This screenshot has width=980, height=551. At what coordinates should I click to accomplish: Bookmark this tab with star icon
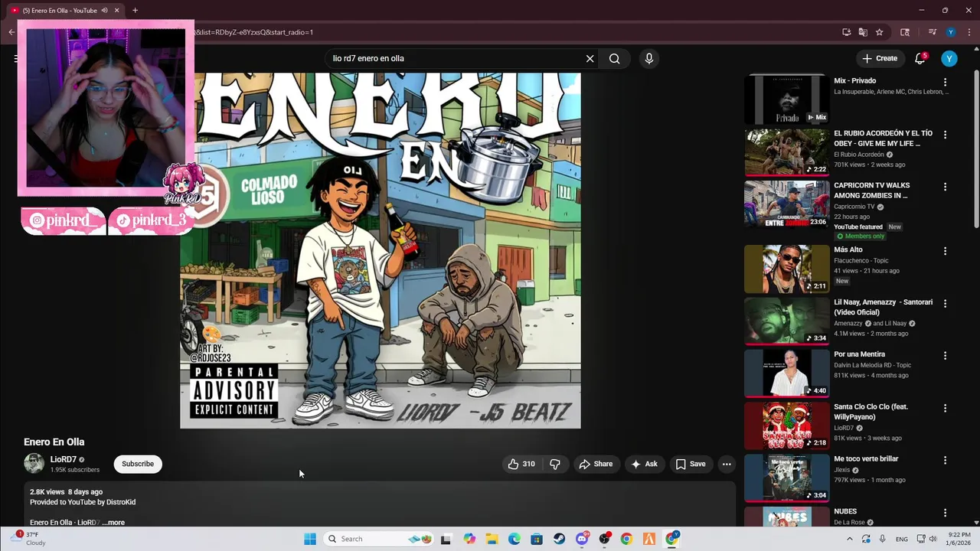pyautogui.click(x=880, y=32)
